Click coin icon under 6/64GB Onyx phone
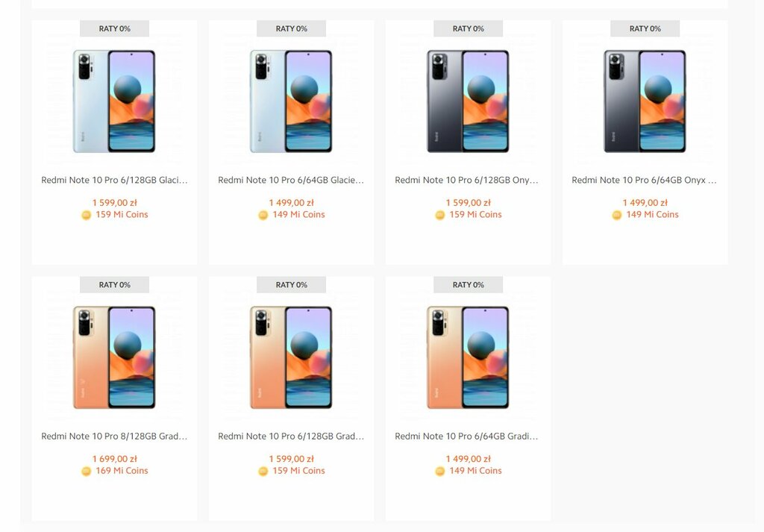This screenshot has height=532, width=764. 616,215
